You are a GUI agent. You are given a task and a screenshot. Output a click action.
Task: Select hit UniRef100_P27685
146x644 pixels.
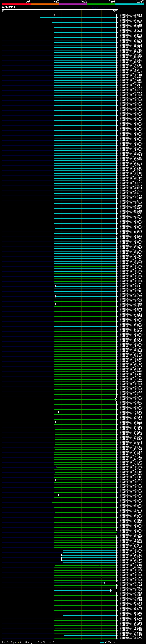pyautogui.click(x=131, y=291)
